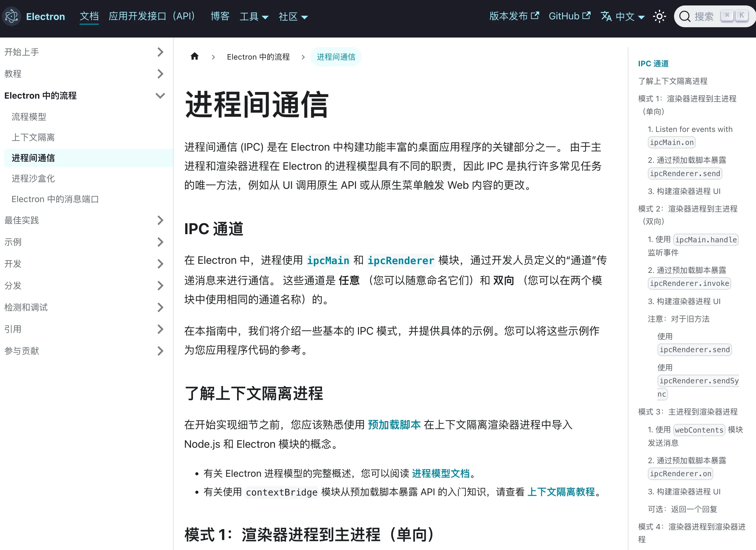This screenshot has height=550, width=756.
Task: Open the 博客 nav item
Action: [220, 16]
